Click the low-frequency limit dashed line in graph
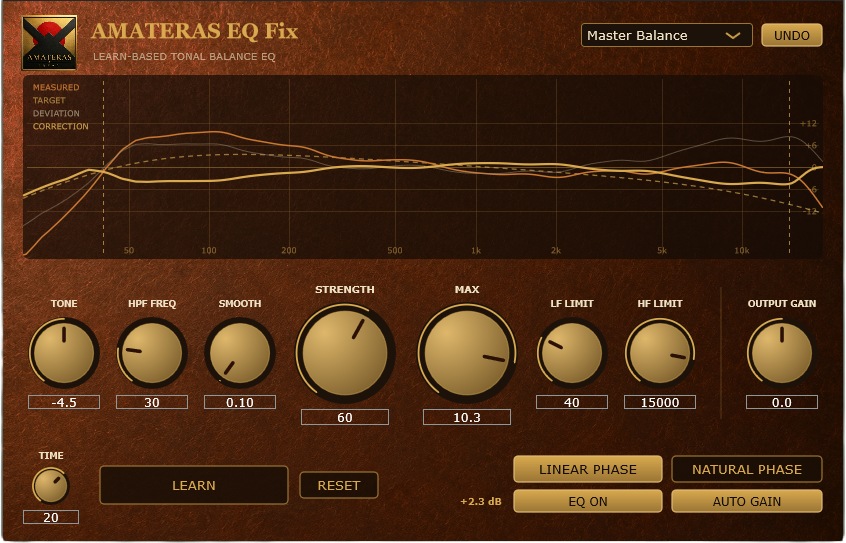This screenshot has height=543, width=846. click(x=104, y=167)
